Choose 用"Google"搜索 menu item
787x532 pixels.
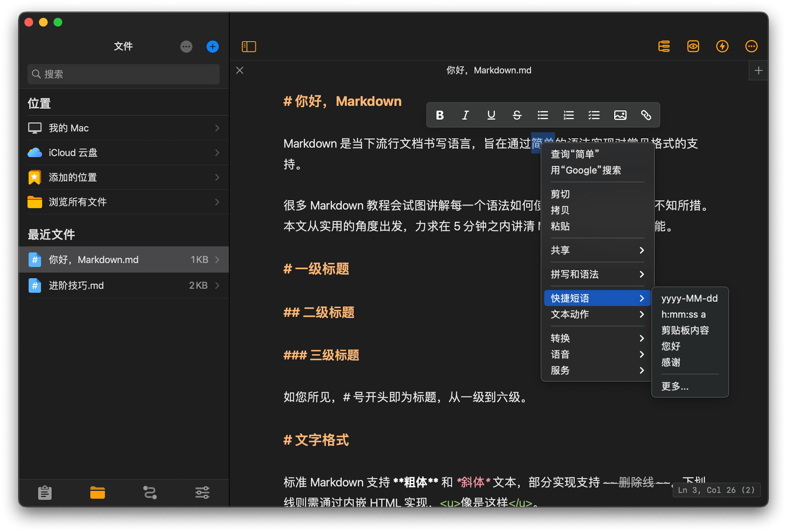[597, 170]
